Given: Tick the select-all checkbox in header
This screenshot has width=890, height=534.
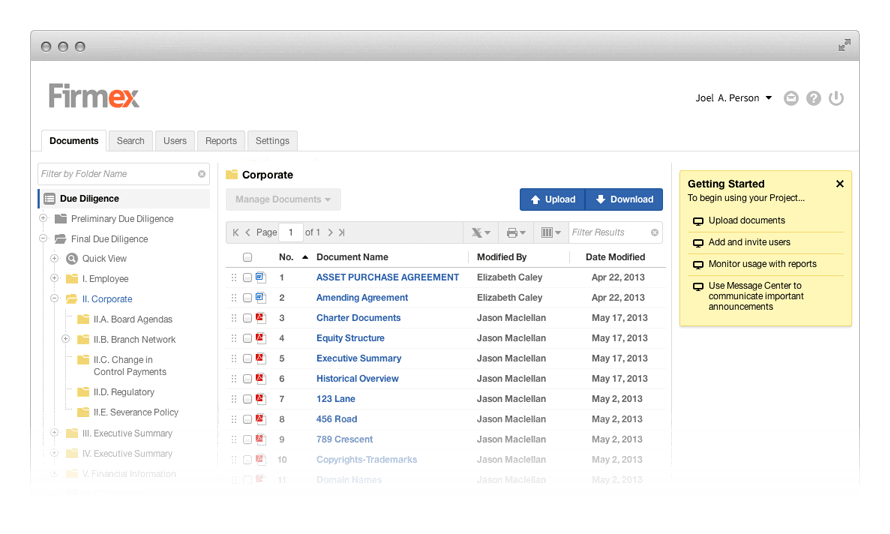Looking at the screenshot, I should click(x=247, y=257).
